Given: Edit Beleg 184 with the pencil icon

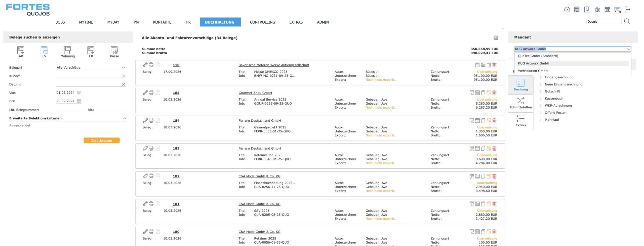Looking at the screenshot, I should 145,120.
